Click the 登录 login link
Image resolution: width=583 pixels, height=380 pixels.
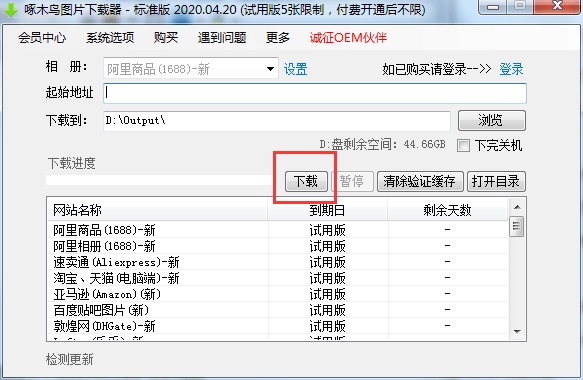point(511,69)
